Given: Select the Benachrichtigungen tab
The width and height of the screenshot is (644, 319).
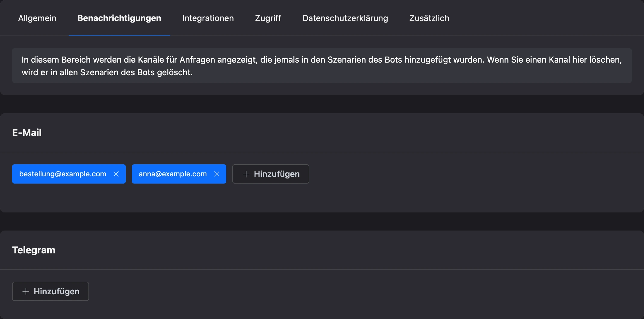Looking at the screenshot, I should click(119, 18).
